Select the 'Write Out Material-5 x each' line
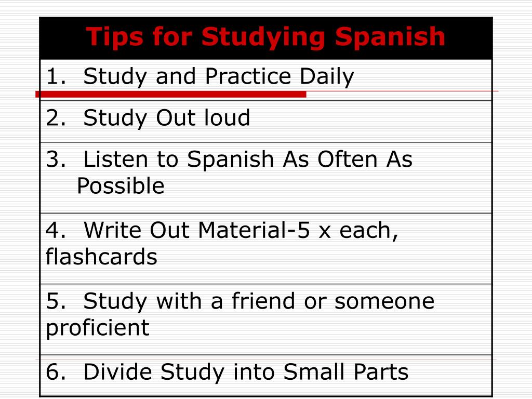Image resolution: width=532 pixels, height=399 pixels. point(222,230)
